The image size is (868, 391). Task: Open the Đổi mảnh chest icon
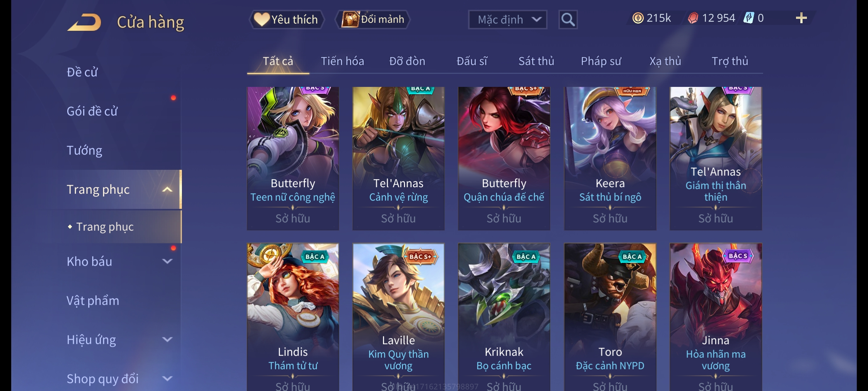350,19
